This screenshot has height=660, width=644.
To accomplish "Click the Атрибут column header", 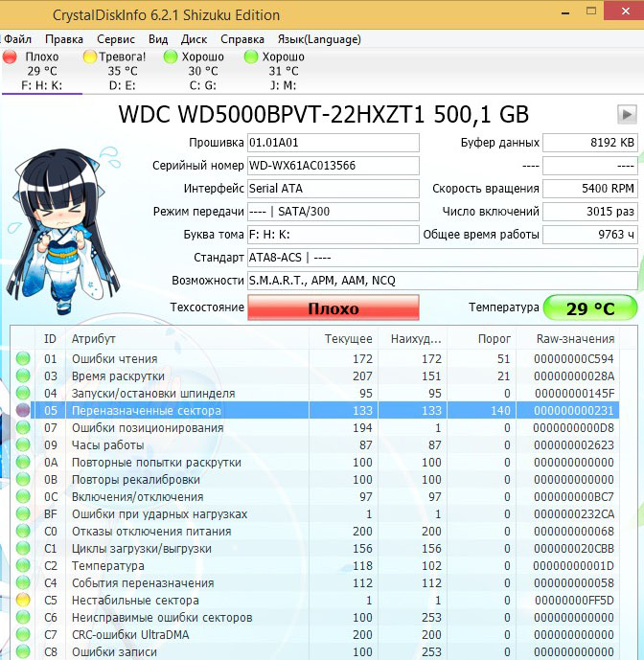I will (187, 339).
